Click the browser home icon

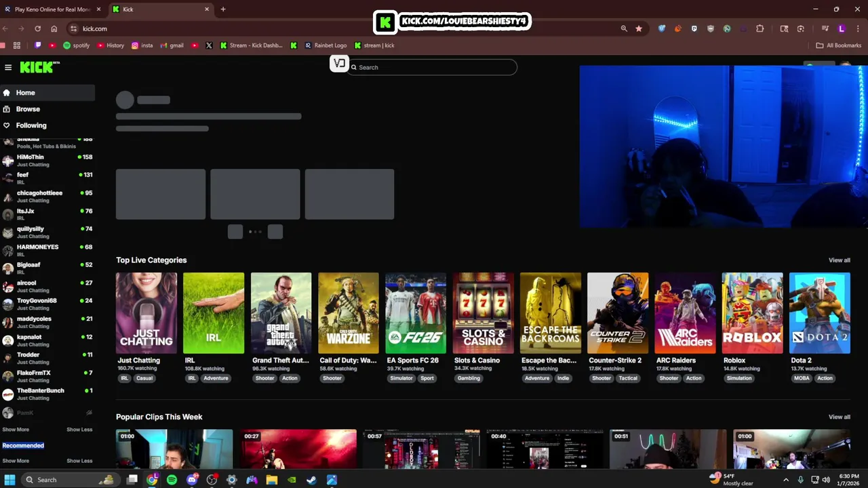click(54, 28)
